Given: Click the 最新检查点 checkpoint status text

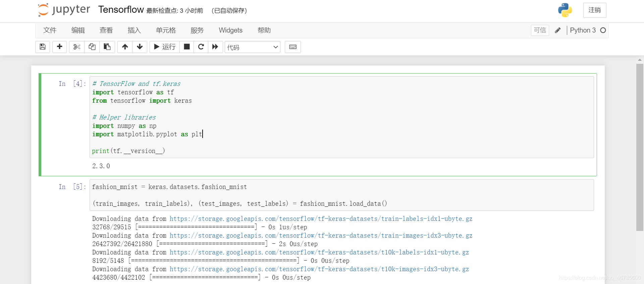Looking at the screenshot, I should pyautogui.click(x=175, y=11).
